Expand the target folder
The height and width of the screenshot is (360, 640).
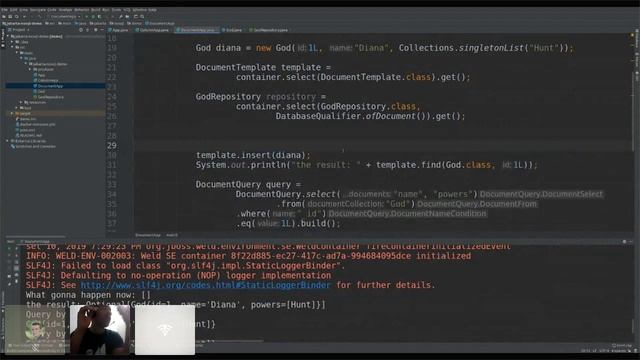pos(12,113)
